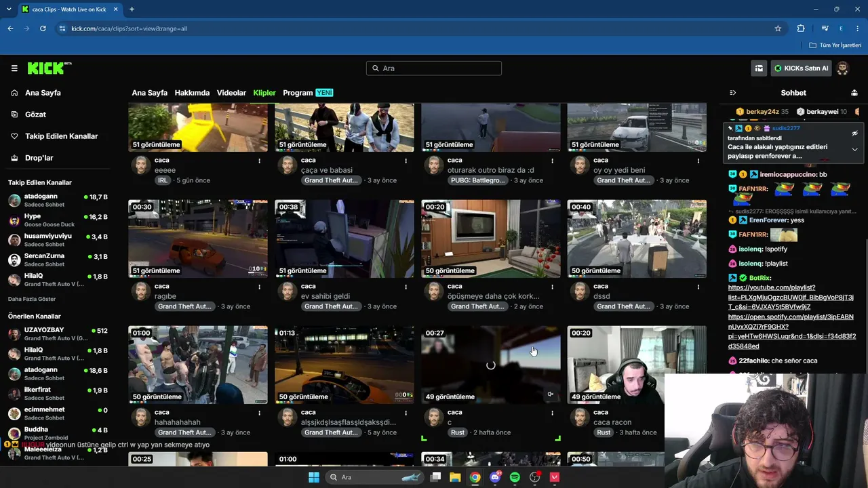Switch to the Hakkımda tab
The image size is (868, 488).
click(x=192, y=93)
